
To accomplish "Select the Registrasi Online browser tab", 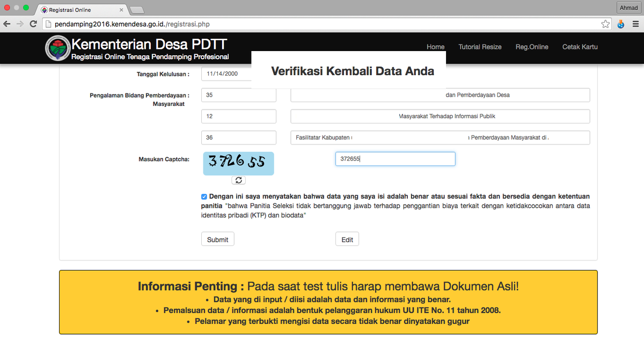I will 82,10.
